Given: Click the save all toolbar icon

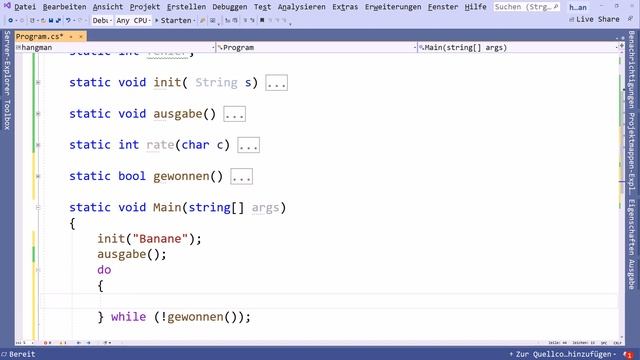Looking at the screenshot, I should click(x=58, y=20).
